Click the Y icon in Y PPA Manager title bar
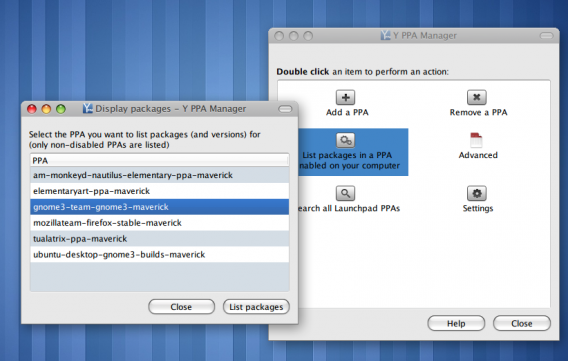This screenshot has height=361, width=568. coord(385,35)
